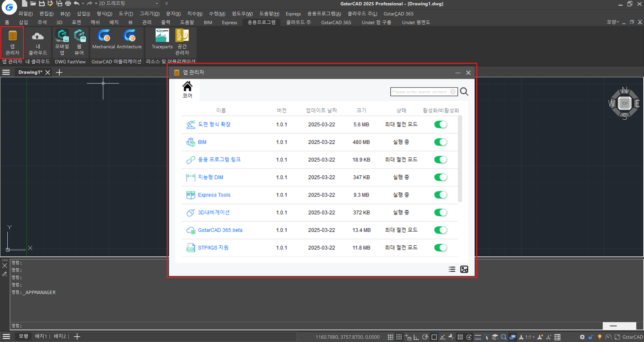Open the 파일(F) menu
Screen dimensions: 644x342
tap(25, 14)
